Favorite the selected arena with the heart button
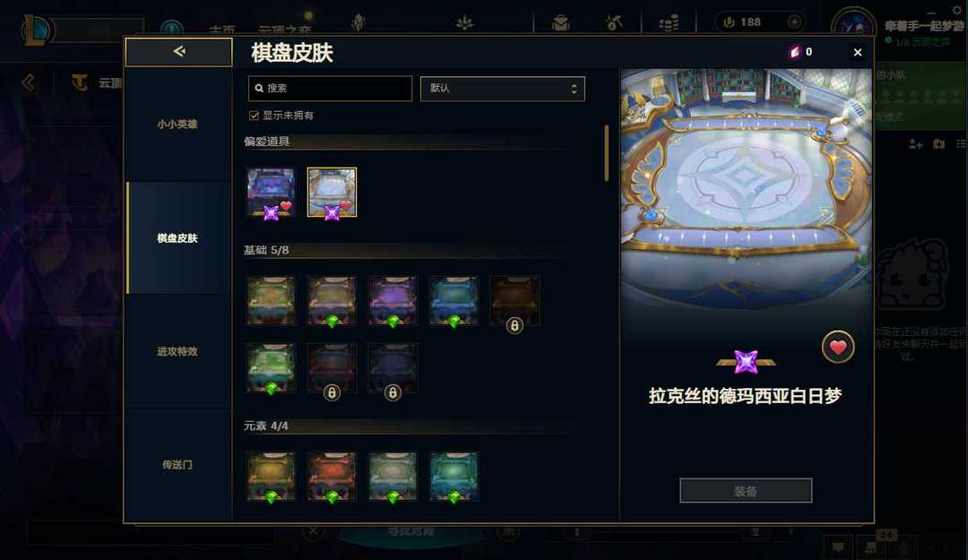968x560 pixels. [x=838, y=348]
